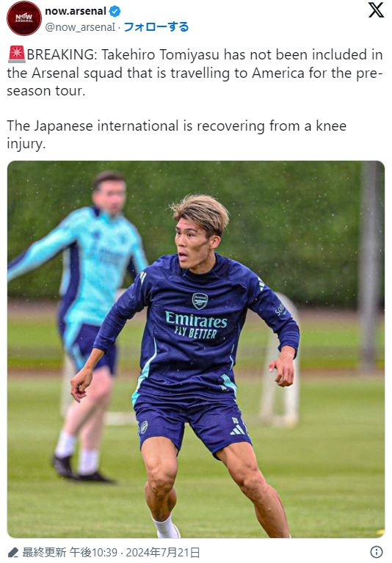This screenshot has width=392, height=563.
Task: Open the X logo link
Action: 376,10
